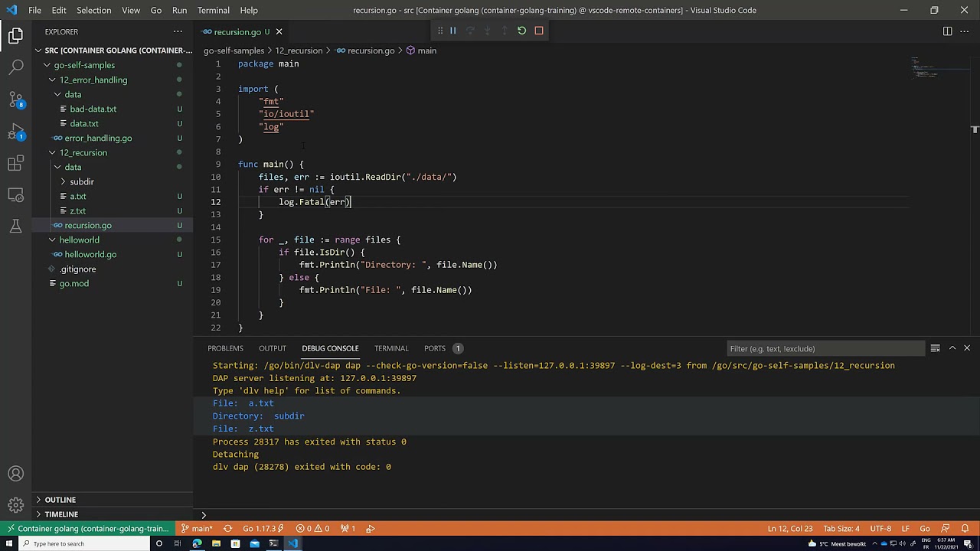
Task: Collapse the 12_recursion folder
Action: pyautogui.click(x=112, y=152)
